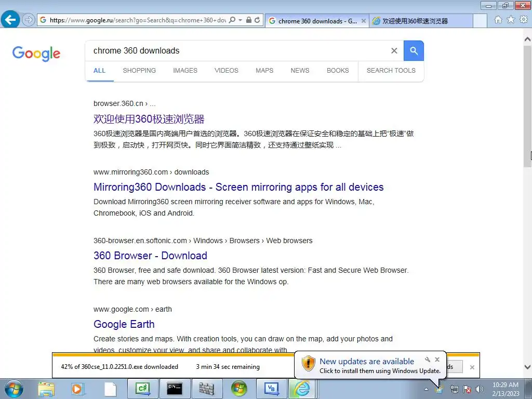Click into the chrome 360 downloads search box
This screenshot has height=399, width=532.
point(237,50)
